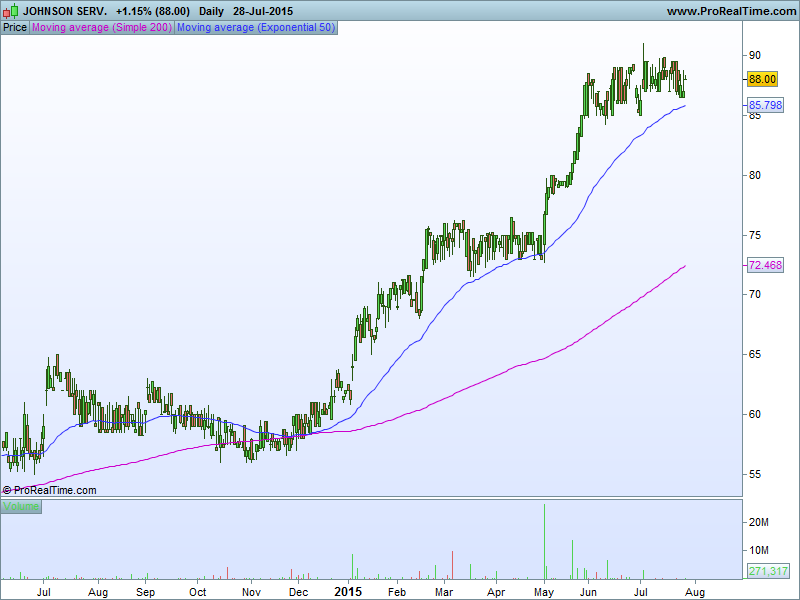
Task: Click the 90 level on the price scale
Action: 755,55
